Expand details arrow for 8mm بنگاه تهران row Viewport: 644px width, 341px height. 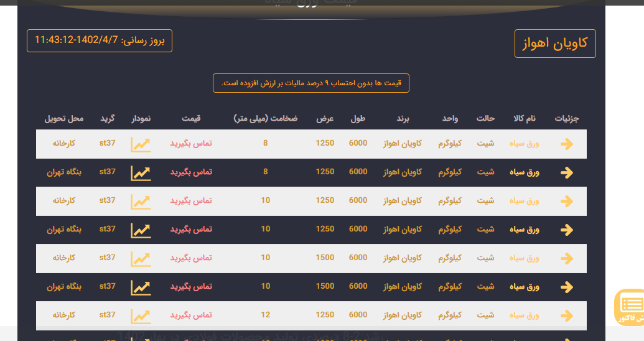point(566,173)
